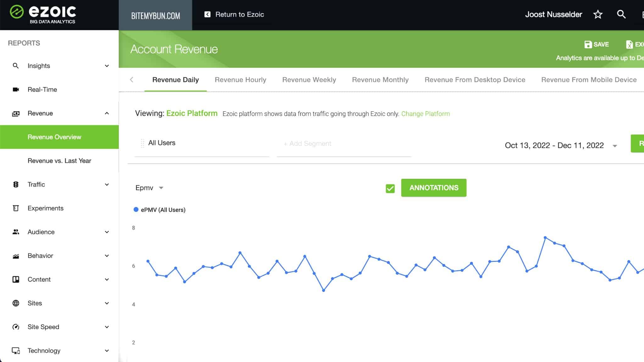Click the Add Segment input field
This screenshot has height=362, width=644.
pyautogui.click(x=344, y=144)
